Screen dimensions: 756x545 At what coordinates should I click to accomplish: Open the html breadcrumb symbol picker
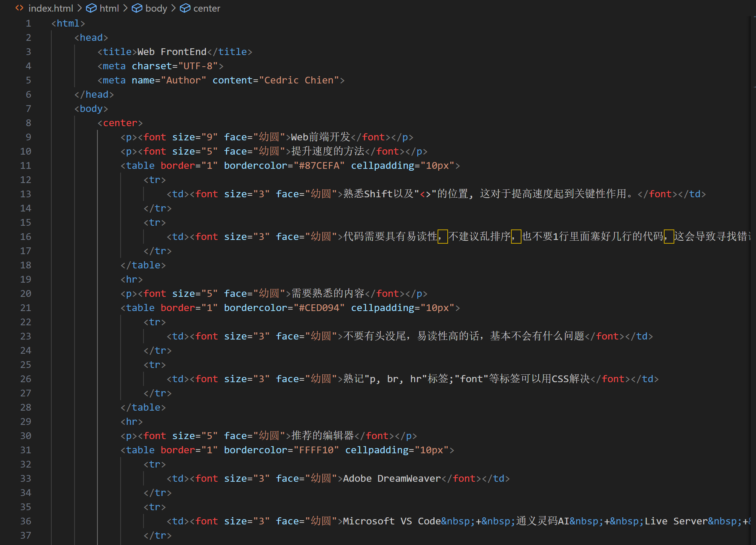coord(109,8)
